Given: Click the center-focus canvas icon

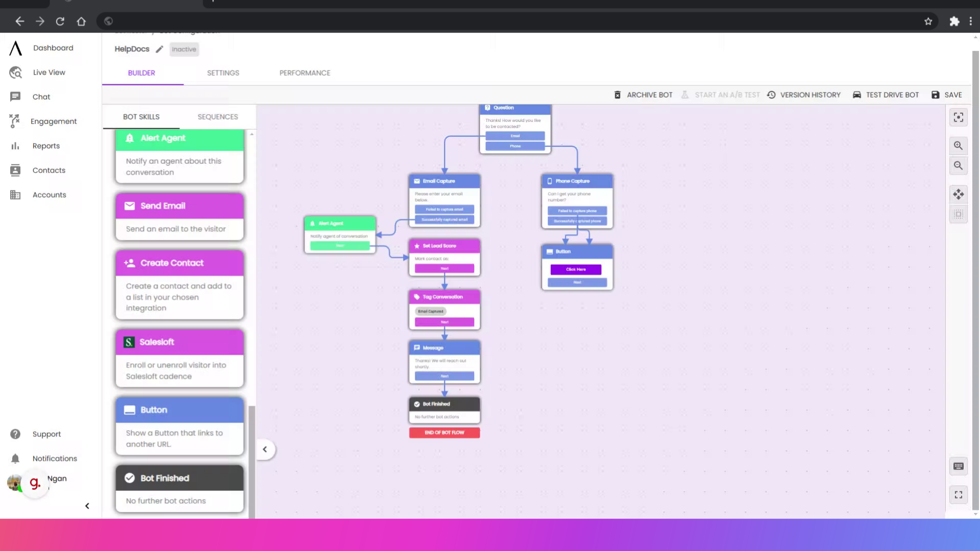Looking at the screenshot, I should [958, 118].
